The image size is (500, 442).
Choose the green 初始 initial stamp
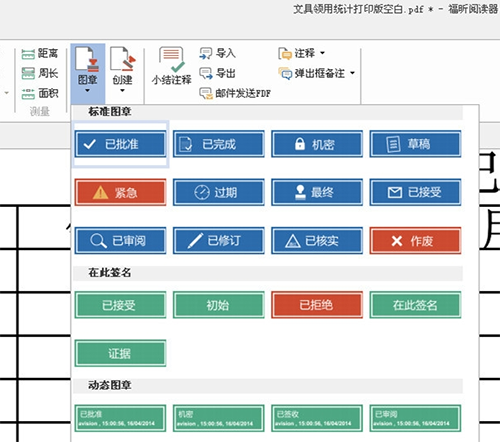[219, 305]
